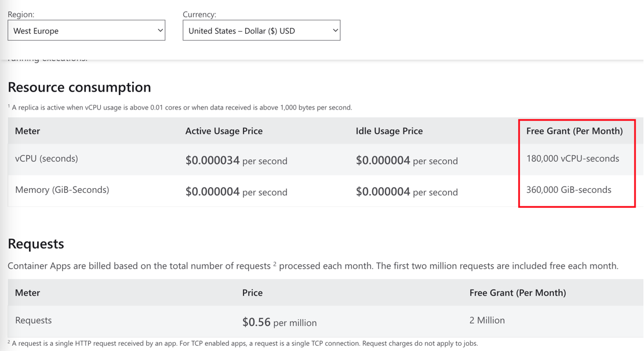Click the large "Requests" section heading

pos(36,244)
